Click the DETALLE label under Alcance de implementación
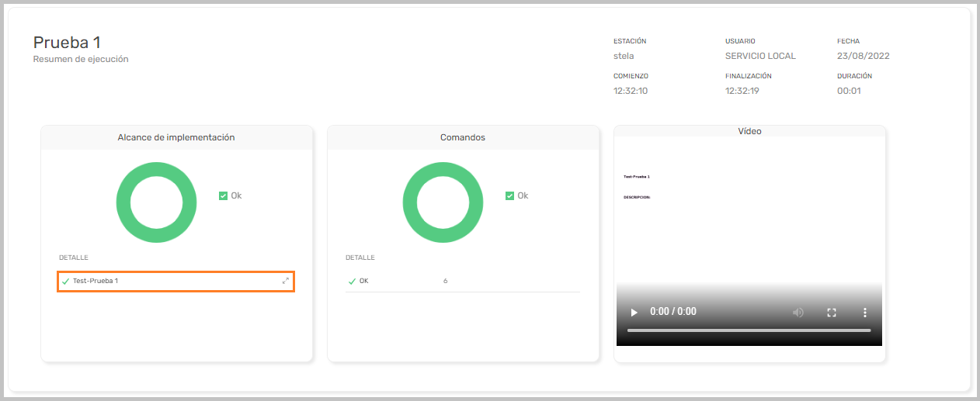The image size is (980, 401). pos(74,258)
